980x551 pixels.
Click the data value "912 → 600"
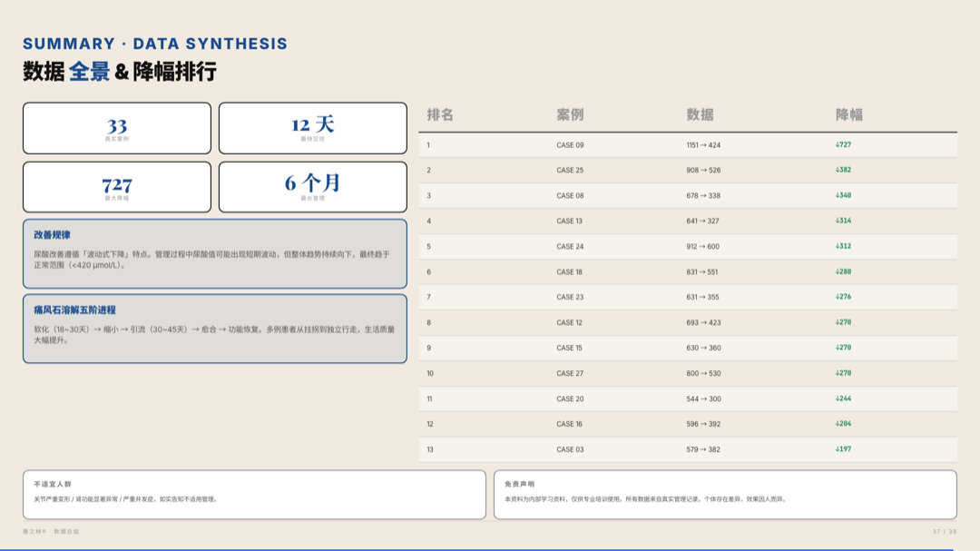[x=702, y=246]
